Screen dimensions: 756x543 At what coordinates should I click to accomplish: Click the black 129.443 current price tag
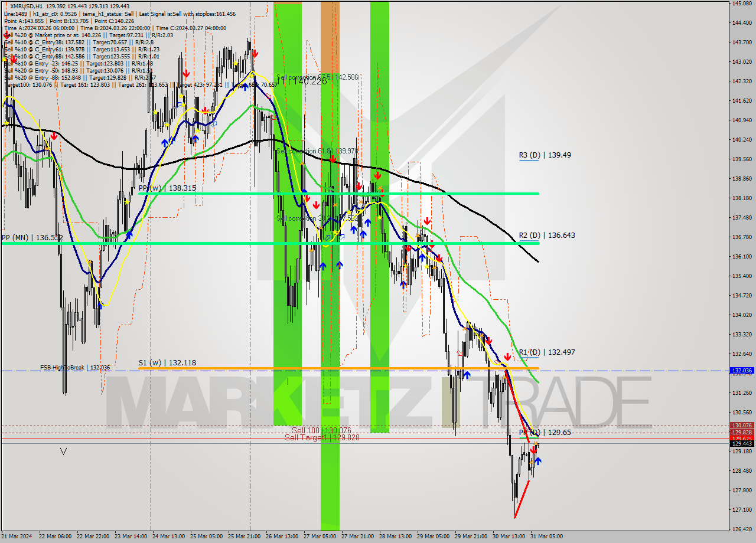pos(742,443)
